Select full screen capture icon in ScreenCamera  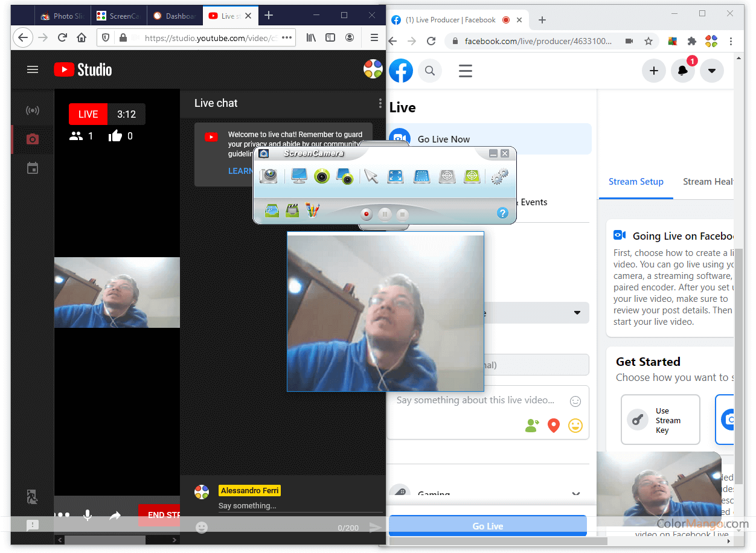396,176
